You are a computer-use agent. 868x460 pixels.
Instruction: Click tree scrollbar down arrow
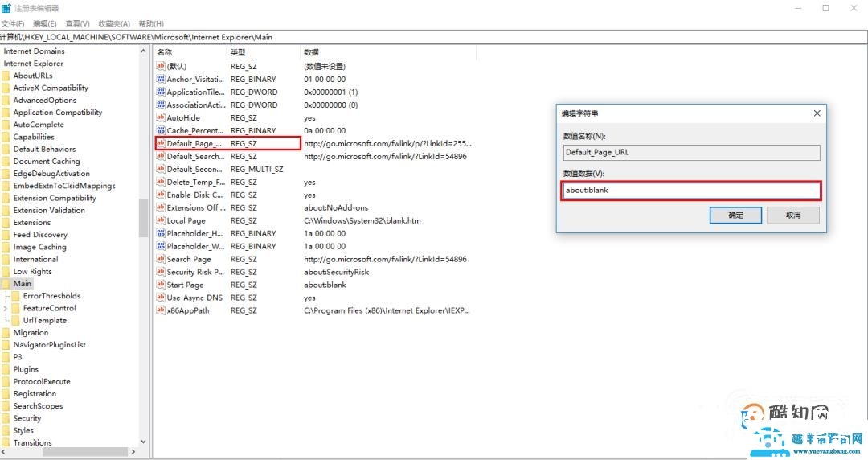[143, 442]
